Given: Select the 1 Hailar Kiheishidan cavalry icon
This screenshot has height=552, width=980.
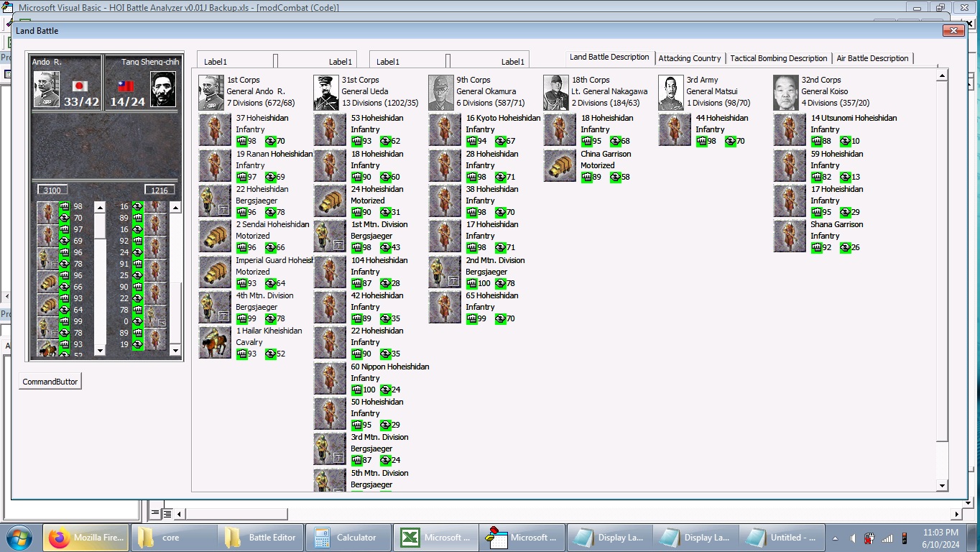Looking at the screenshot, I should pyautogui.click(x=215, y=343).
